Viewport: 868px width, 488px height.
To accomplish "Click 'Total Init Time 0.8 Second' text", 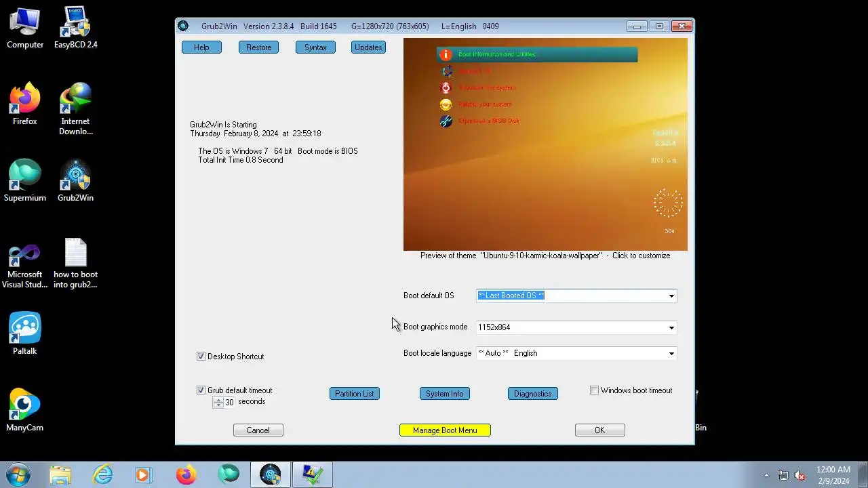I will point(241,160).
